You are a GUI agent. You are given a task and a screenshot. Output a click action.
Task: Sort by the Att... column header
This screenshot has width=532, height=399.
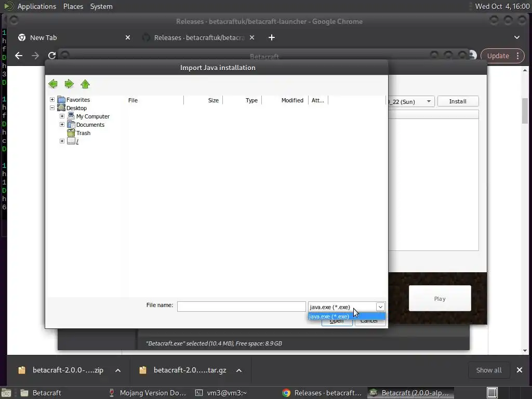point(318,100)
